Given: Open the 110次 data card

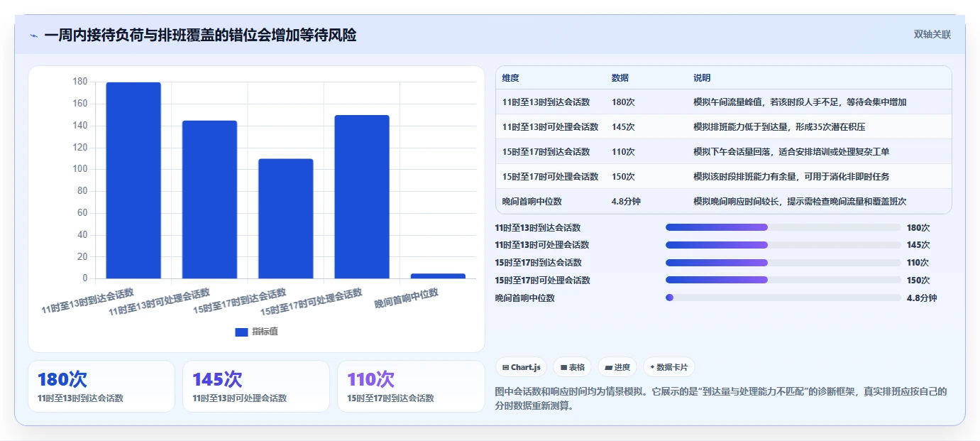Looking at the screenshot, I should click(x=411, y=386).
